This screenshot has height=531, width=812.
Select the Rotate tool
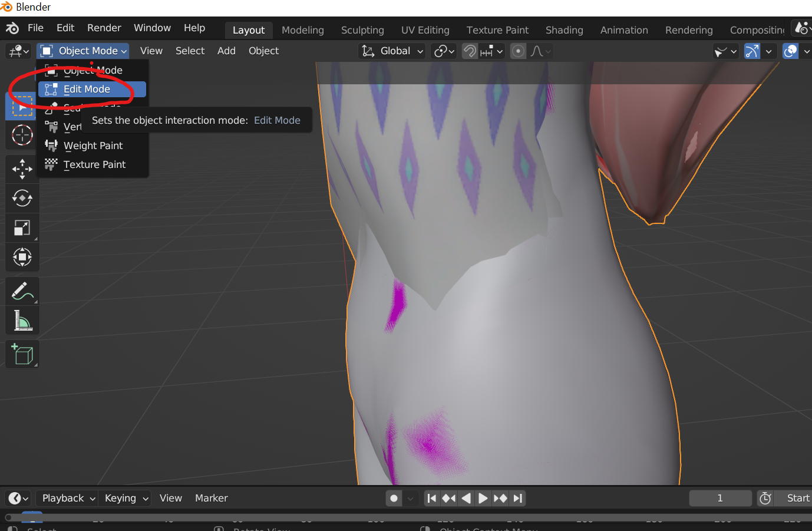click(22, 198)
